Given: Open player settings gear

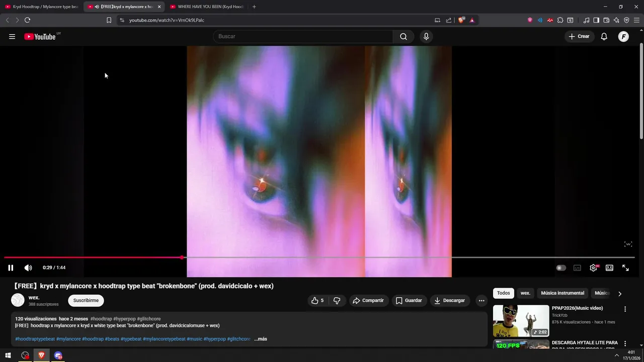Looking at the screenshot, I should pos(593,268).
